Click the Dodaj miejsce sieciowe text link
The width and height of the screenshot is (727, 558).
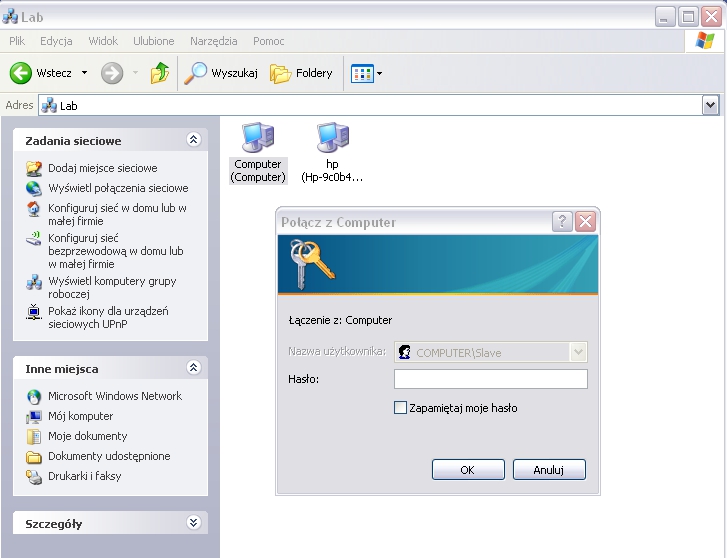point(103,168)
